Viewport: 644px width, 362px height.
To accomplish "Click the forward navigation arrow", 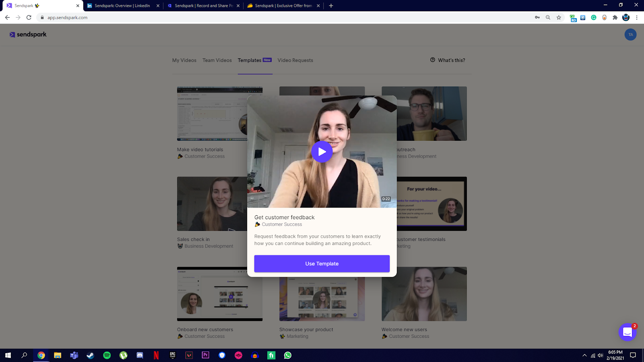I will coord(18,17).
